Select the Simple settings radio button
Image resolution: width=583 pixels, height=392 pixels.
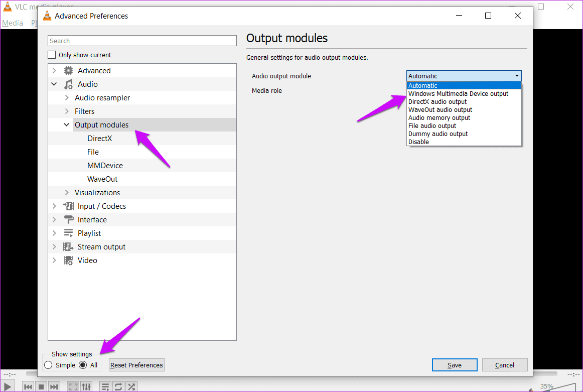coord(48,365)
